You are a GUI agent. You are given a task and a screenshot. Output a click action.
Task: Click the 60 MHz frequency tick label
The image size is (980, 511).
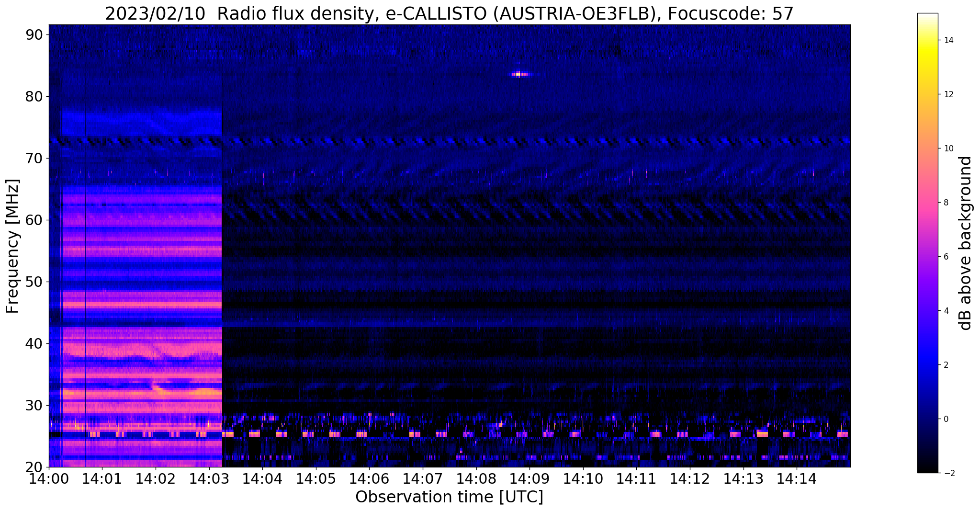(x=34, y=220)
